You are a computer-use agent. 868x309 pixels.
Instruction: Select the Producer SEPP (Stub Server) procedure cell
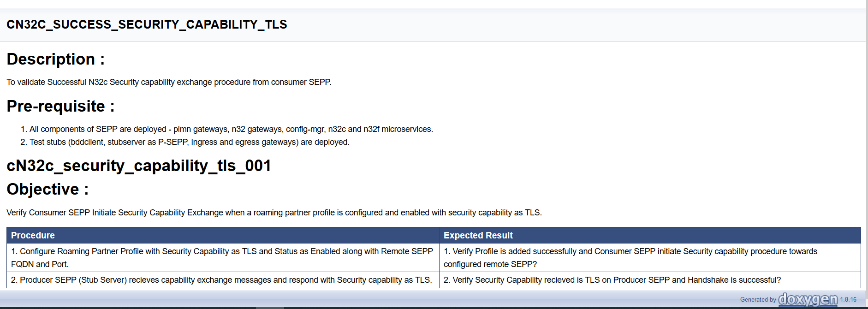[221, 280]
